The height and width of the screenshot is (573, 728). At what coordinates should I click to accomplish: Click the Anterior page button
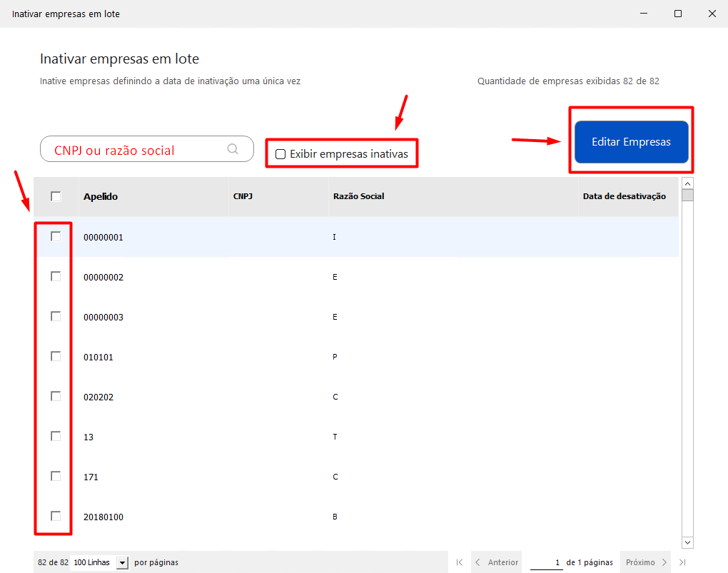(496, 562)
